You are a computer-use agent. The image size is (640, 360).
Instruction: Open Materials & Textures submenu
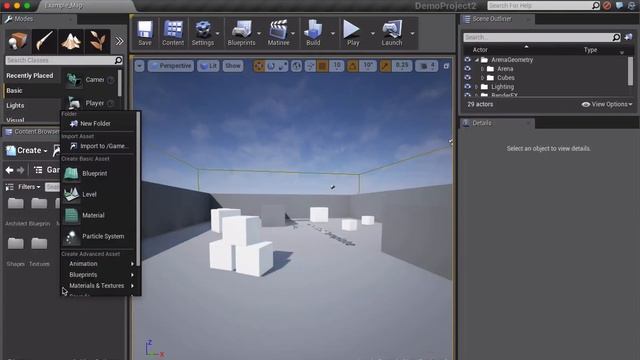(98, 286)
